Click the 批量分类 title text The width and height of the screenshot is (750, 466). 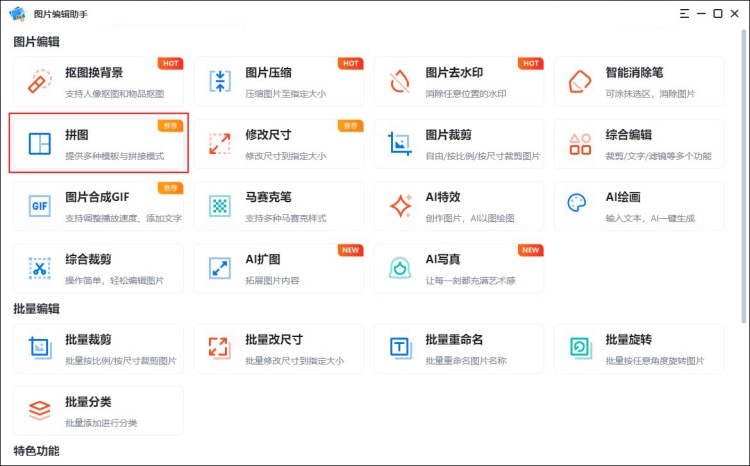pos(88,402)
